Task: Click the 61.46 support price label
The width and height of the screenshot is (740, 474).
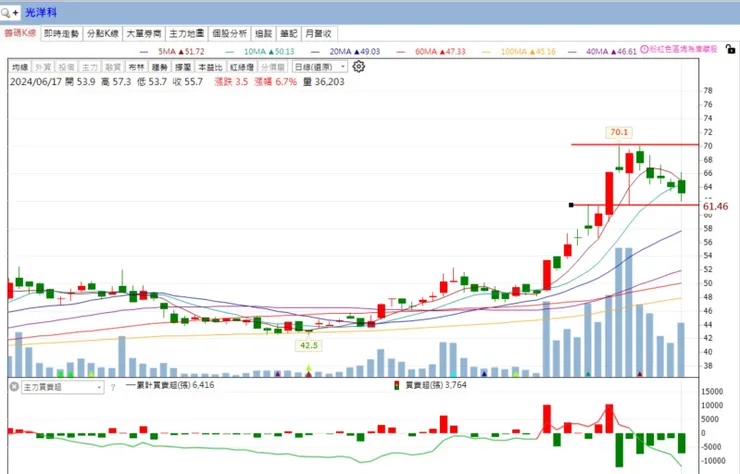Action: click(x=715, y=206)
